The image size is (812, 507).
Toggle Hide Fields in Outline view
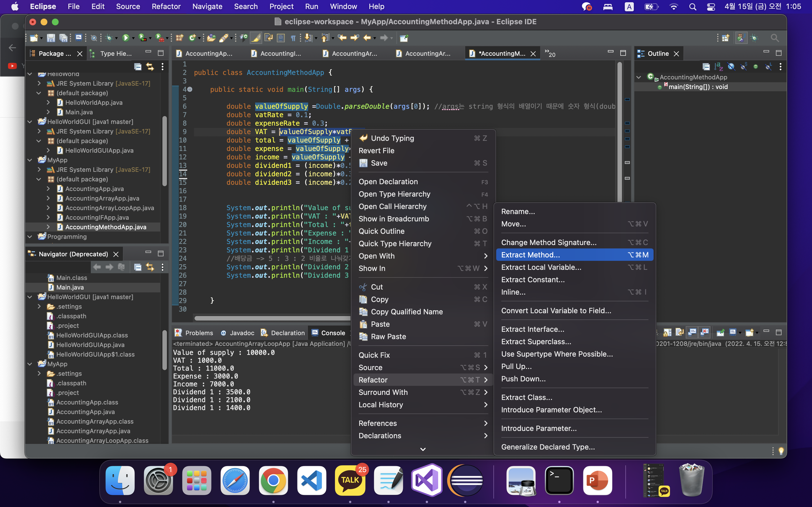click(731, 67)
